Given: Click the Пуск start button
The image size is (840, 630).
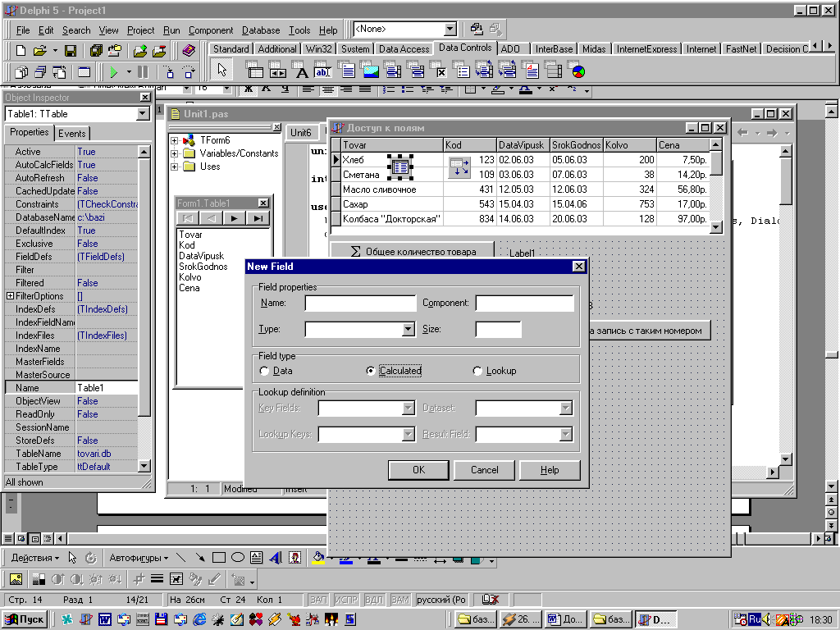Looking at the screenshot, I should click(25, 619).
